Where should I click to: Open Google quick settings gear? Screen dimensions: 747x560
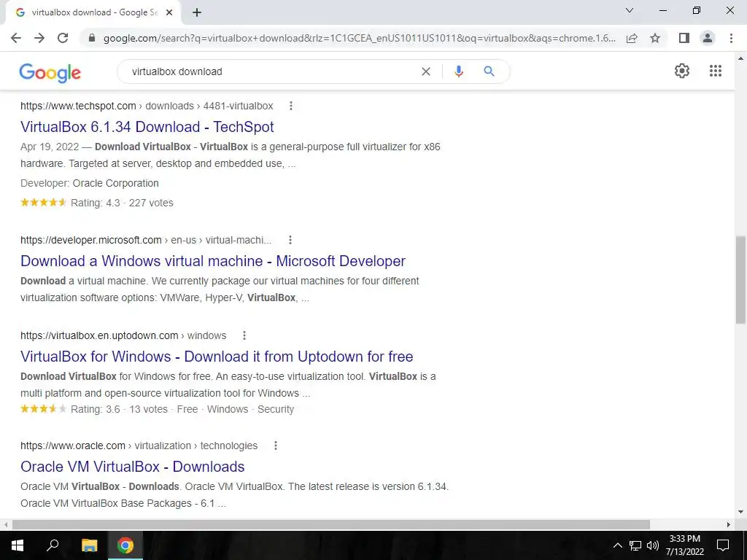682,71
